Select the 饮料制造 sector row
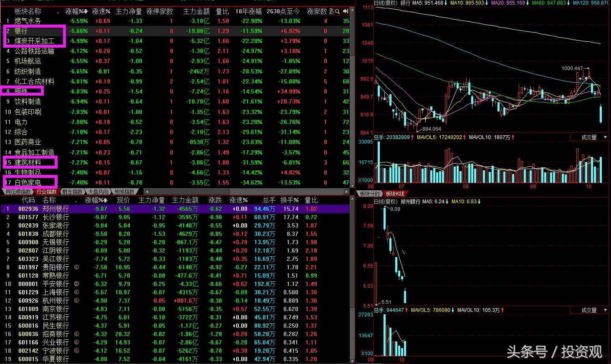 point(175,101)
